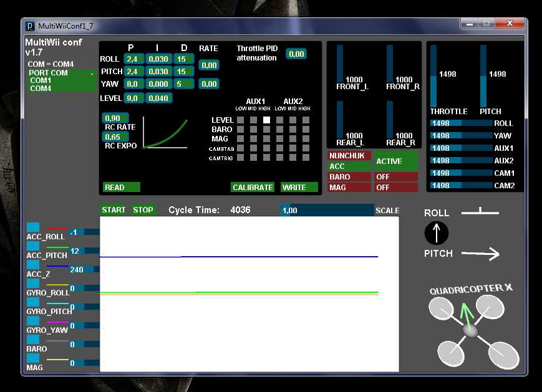Select COM4 in the port list

(62, 88)
